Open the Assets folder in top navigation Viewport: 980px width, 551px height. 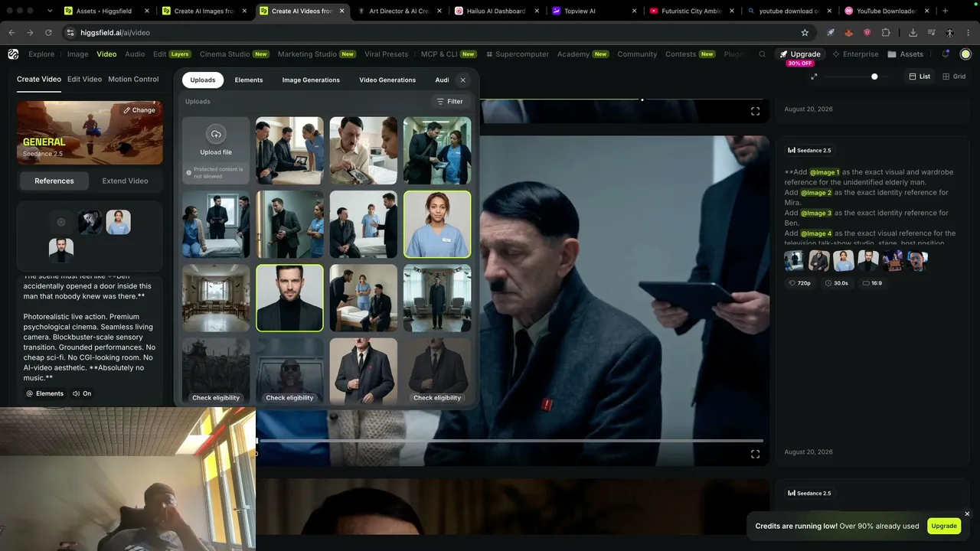coord(905,54)
